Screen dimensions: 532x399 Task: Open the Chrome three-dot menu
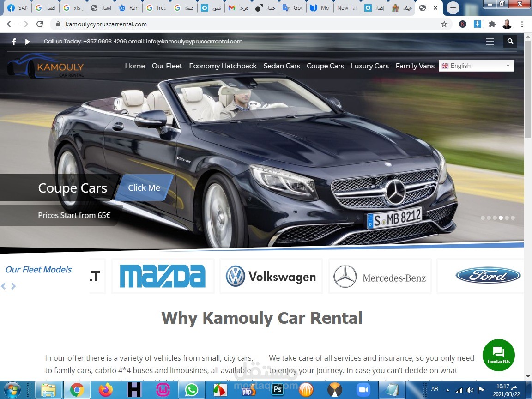(x=522, y=24)
